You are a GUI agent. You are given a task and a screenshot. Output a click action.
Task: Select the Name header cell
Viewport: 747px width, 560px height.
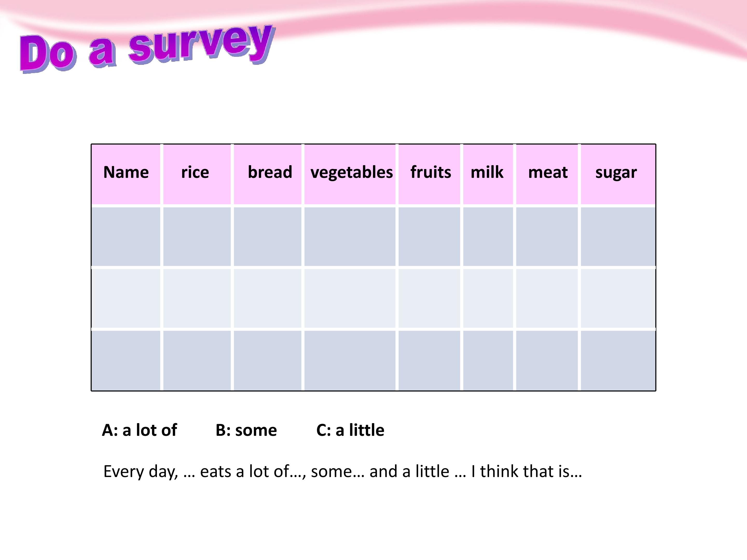pyautogui.click(x=126, y=174)
